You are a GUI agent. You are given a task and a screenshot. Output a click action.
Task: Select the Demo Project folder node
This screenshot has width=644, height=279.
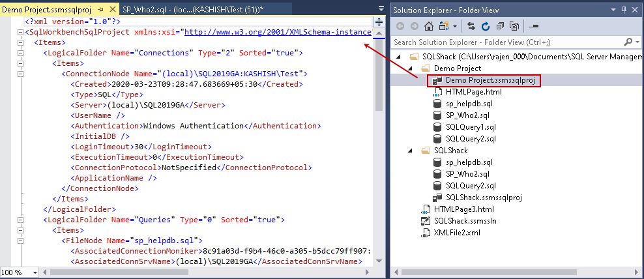[458, 68]
